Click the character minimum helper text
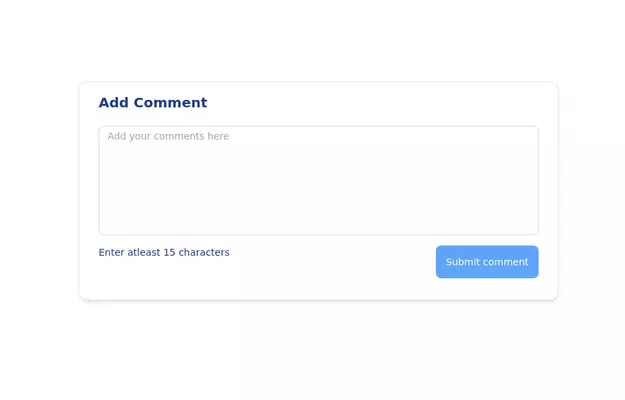This screenshot has width=625, height=400. click(164, 253)
